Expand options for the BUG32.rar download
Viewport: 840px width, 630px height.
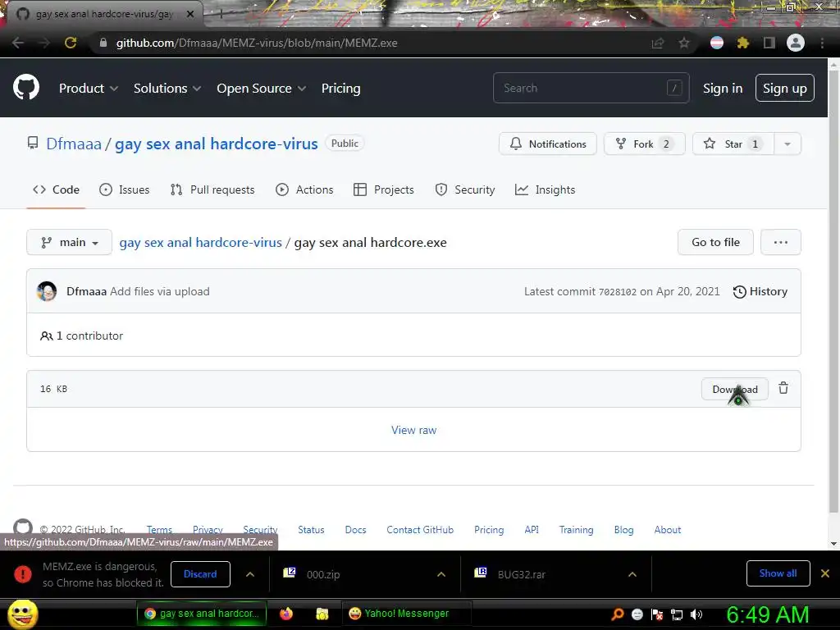[x=632, y=574]
